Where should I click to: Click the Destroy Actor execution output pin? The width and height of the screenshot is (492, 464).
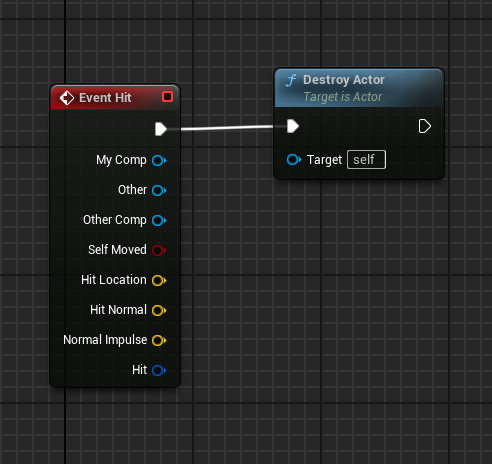pos(425,126)
